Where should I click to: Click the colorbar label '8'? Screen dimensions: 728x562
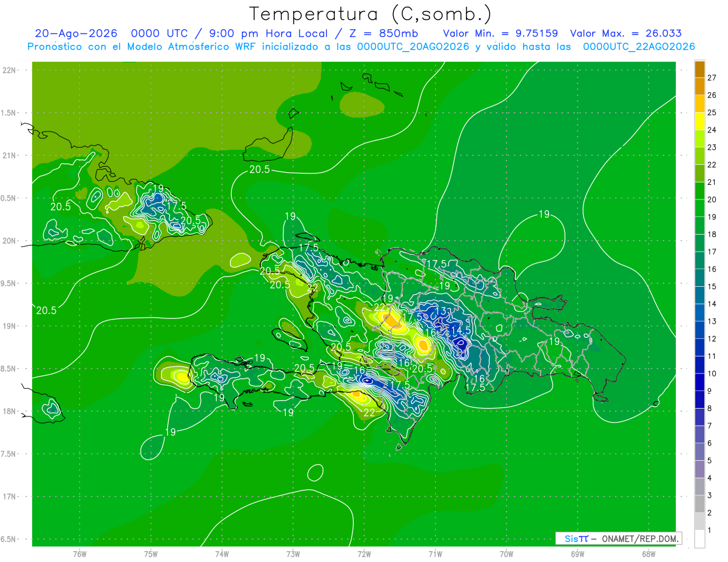710,409
